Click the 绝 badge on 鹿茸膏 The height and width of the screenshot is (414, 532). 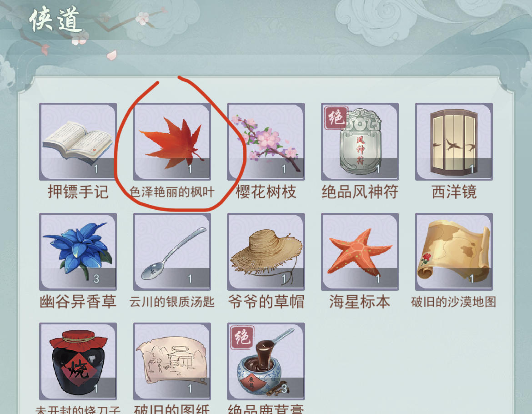pyautogui.click(x=242, y=337)
